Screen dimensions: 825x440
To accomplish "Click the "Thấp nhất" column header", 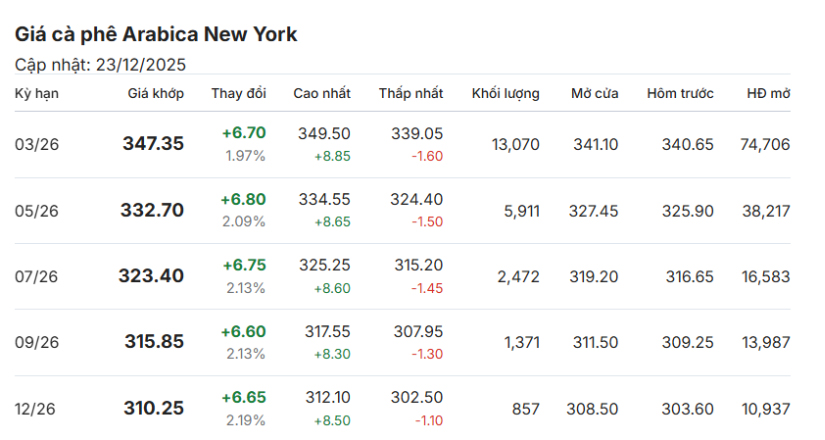I will (410, 94).
